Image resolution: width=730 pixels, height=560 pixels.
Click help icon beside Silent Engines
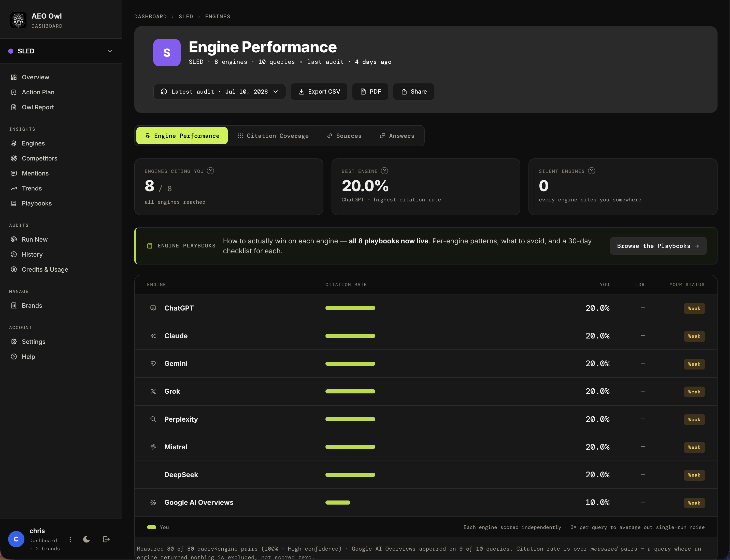tap(592, 171)
